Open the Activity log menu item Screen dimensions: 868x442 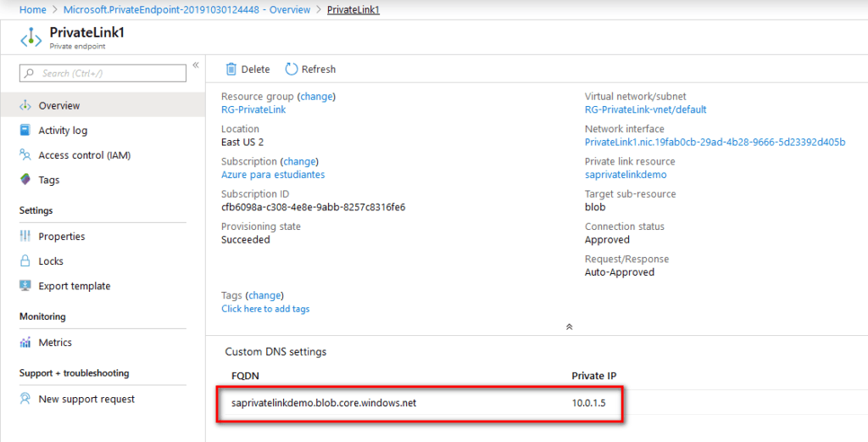click(x=63, y=130)
